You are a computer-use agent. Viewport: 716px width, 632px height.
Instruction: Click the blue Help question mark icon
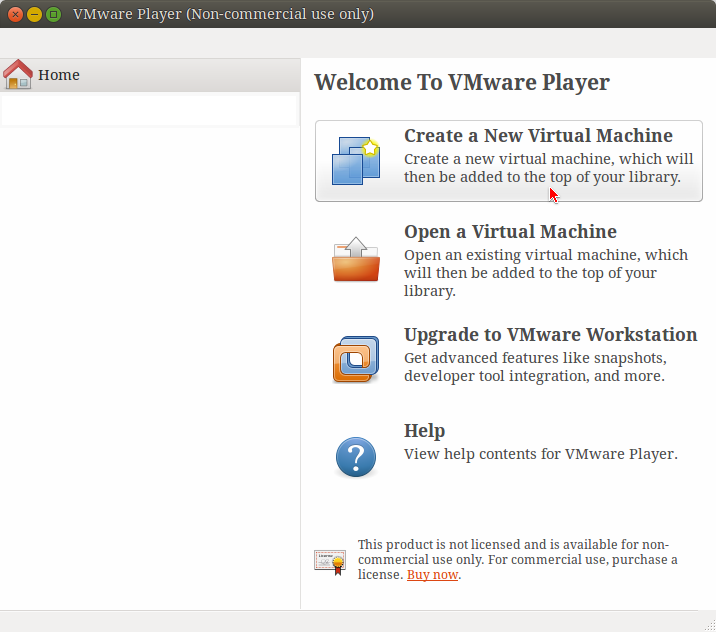[x=356, y=457]
